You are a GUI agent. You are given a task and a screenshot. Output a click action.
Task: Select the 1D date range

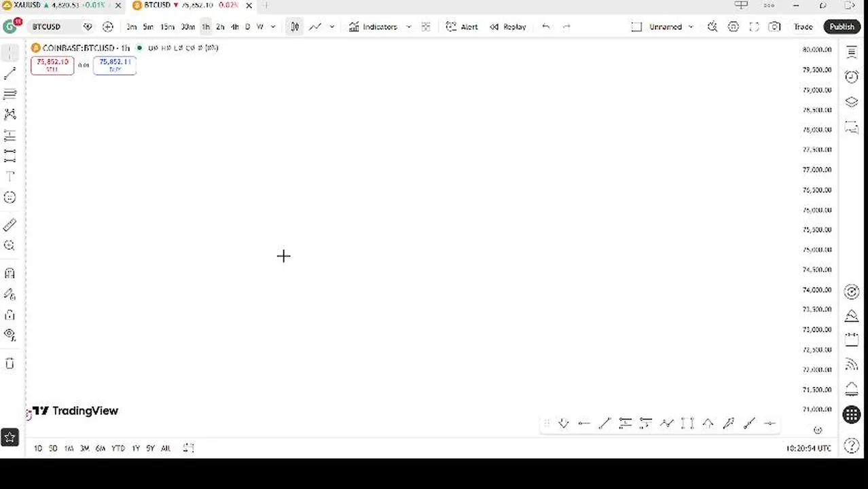38,448
